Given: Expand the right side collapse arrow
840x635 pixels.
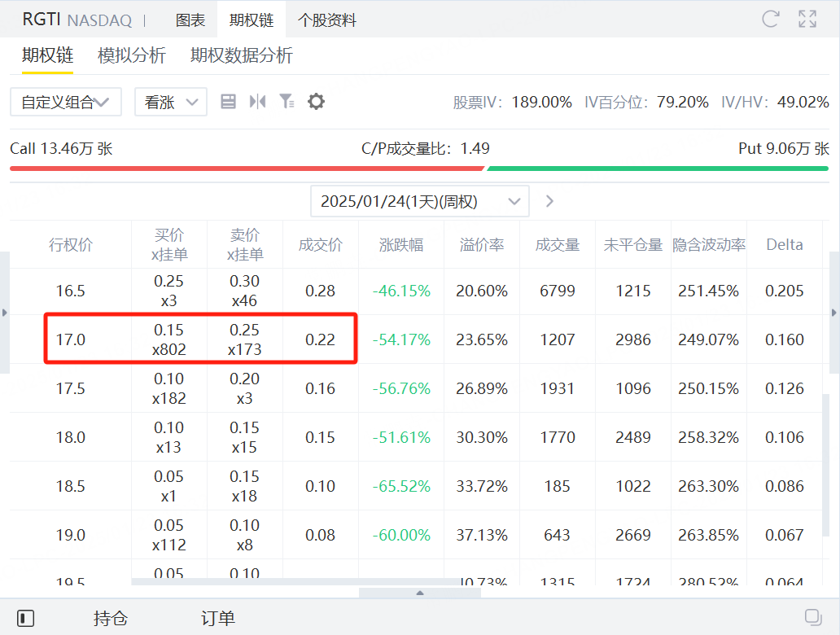Looking at the screenshot, I should tap(834, 313).
